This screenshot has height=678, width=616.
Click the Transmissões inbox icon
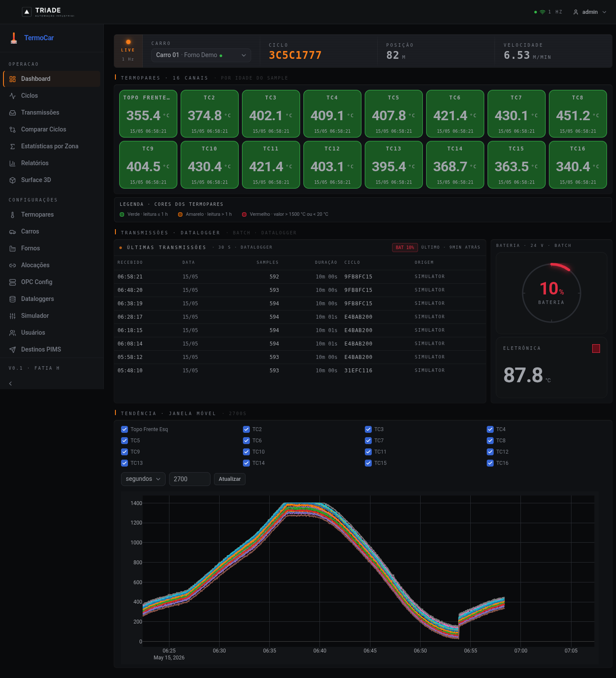13,112
